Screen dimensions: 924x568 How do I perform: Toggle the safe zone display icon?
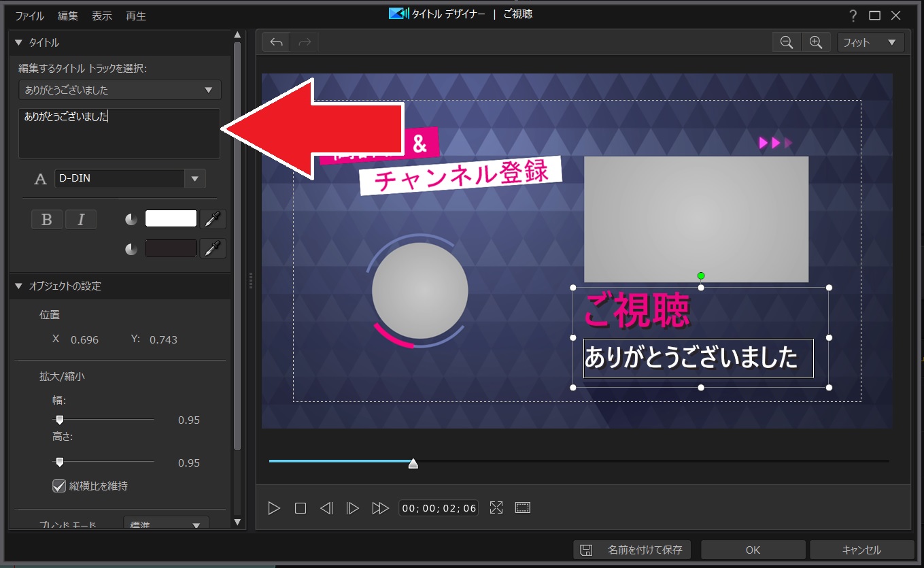[522, 507]
